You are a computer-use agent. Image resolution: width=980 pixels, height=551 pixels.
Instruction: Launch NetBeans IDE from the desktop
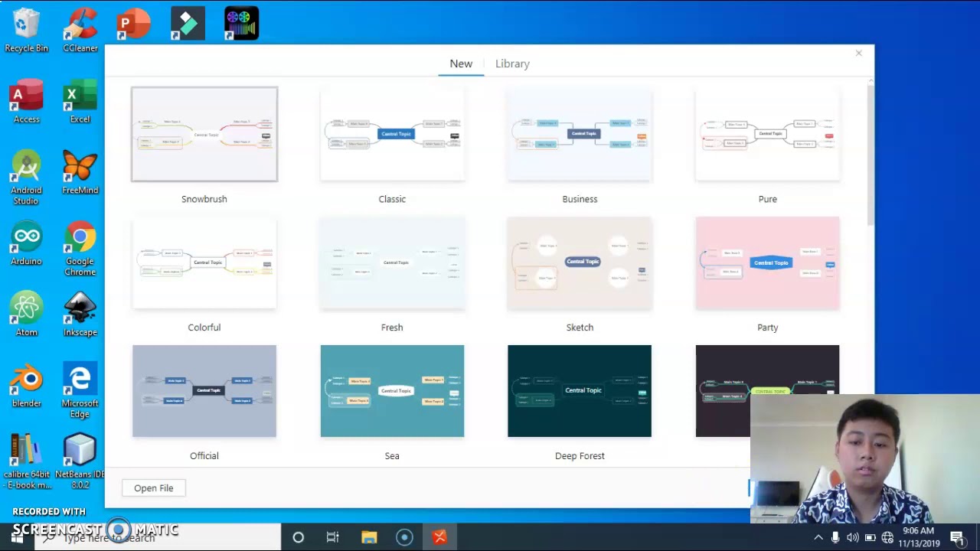tap(80, 462)
